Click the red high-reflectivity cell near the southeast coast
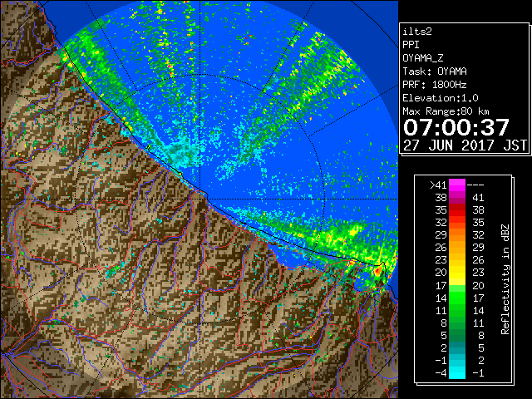The image size is (532, 399). 377,271
